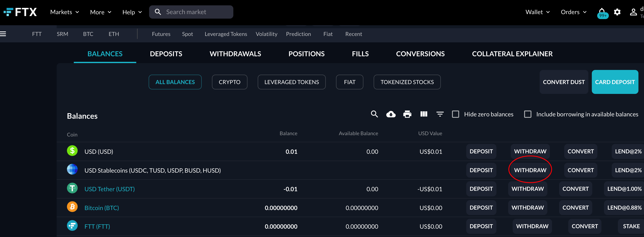Filter by All Balances
The width and height of the screenshot is (644, 237).
[175, 82]
